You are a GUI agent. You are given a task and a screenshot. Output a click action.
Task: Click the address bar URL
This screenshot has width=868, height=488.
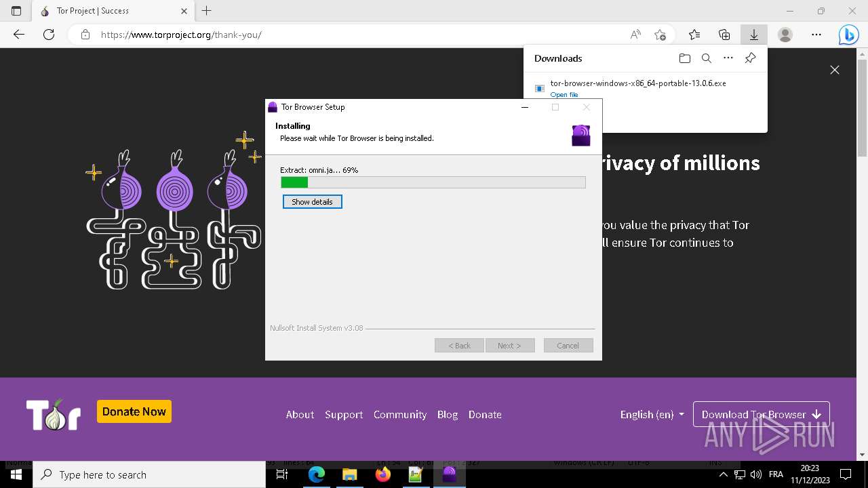click(181, 35)
